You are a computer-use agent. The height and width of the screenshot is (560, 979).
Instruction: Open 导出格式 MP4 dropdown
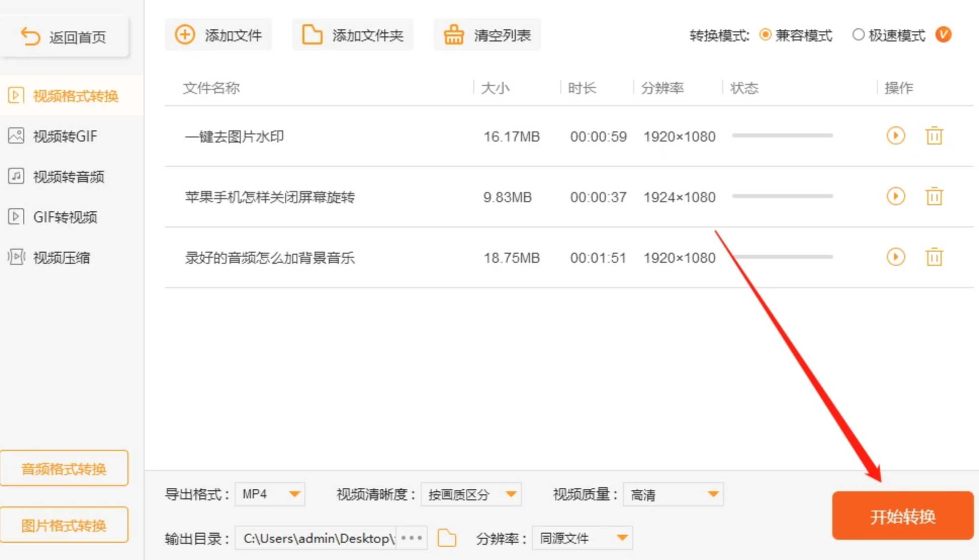(x=270, y=494)
